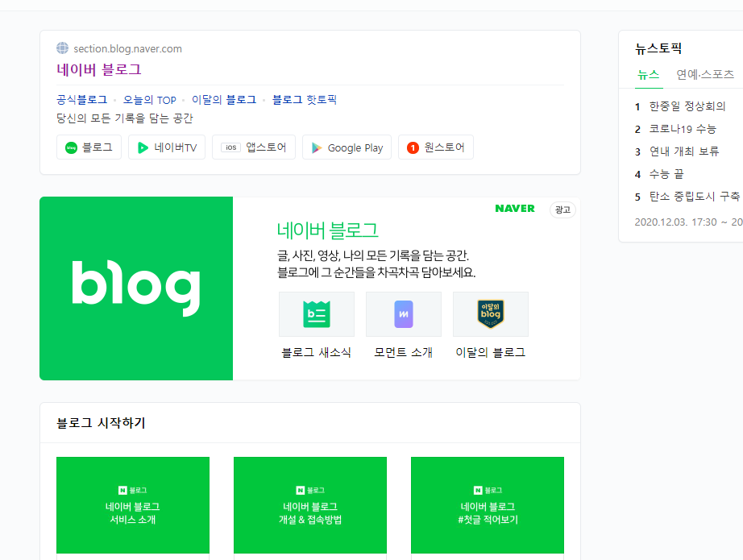Viewport: 743px width, 560px height.
Task: Open the 네이버 블로그 purple title link
Action: [99, 69]
